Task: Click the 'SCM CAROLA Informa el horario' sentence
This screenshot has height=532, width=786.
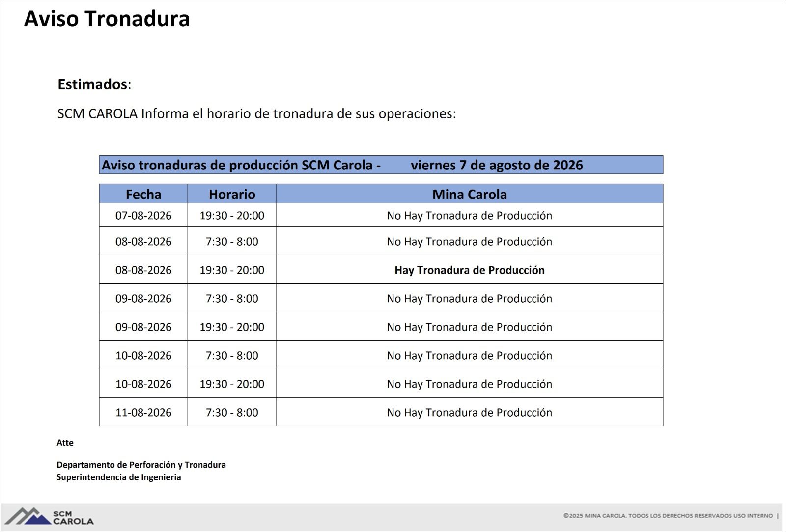Action: coord(256,113)
